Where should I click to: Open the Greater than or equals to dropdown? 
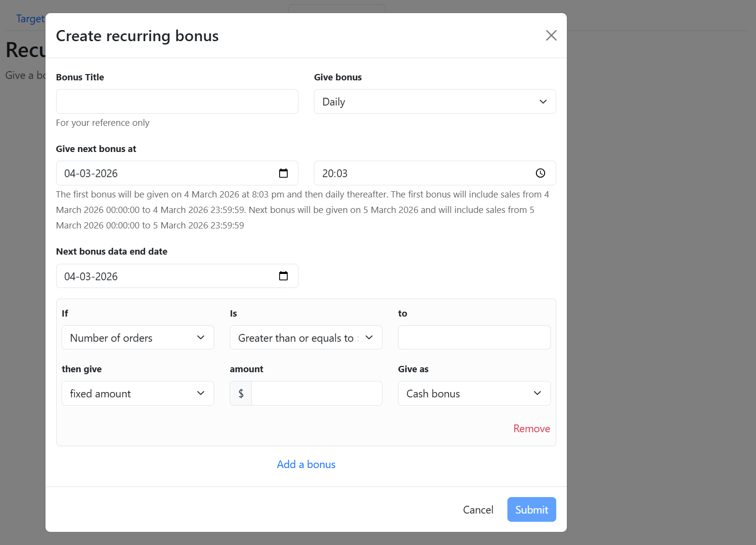(306, 338)
